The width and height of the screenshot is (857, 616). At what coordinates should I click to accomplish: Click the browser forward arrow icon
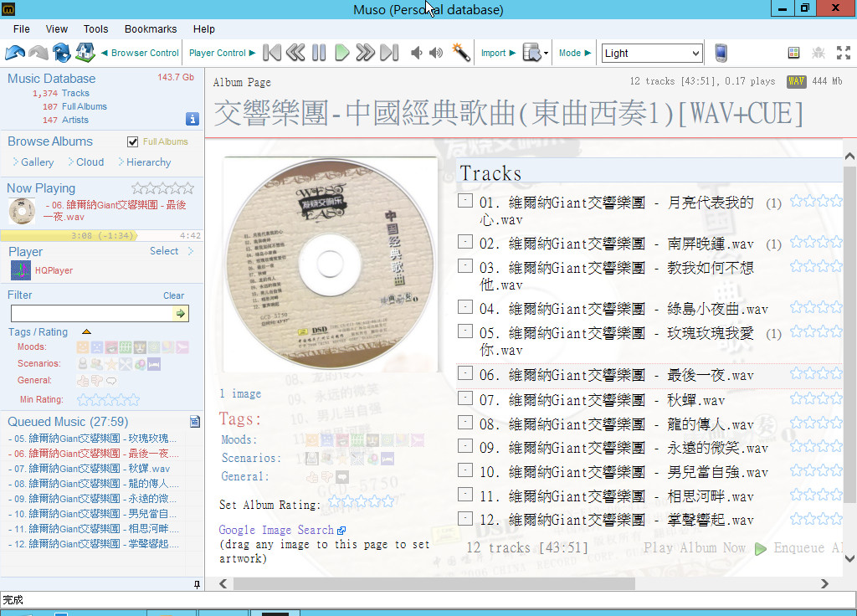coord(38,53)
